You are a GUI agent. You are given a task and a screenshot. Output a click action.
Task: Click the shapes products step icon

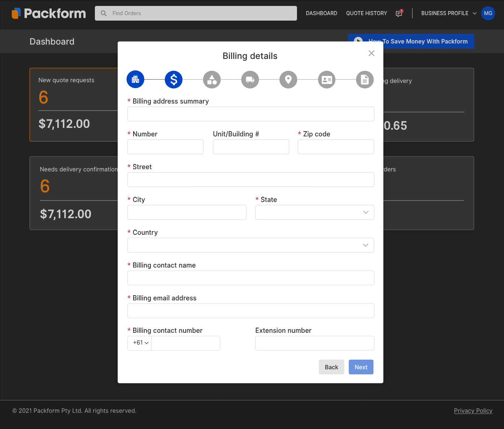point(212,80)
